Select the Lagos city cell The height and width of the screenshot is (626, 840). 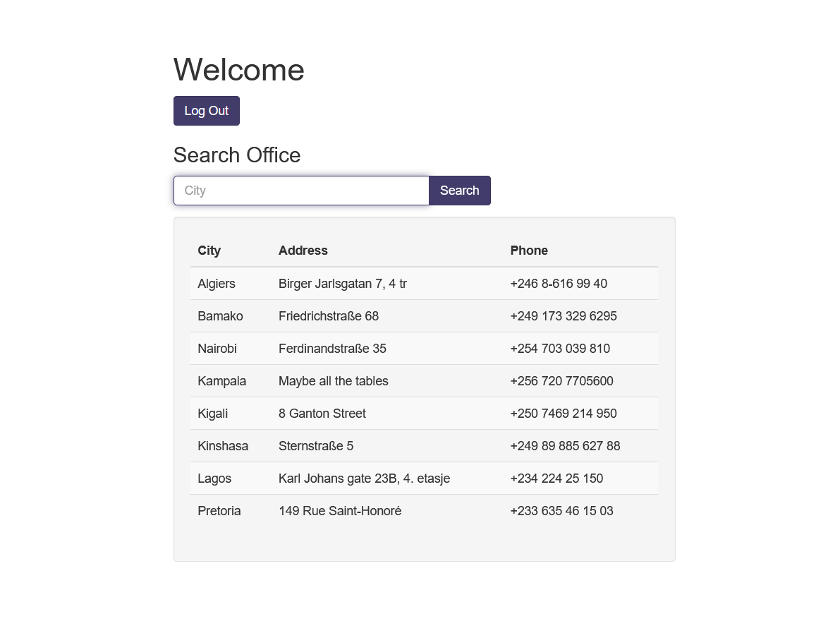pos(214,478)
